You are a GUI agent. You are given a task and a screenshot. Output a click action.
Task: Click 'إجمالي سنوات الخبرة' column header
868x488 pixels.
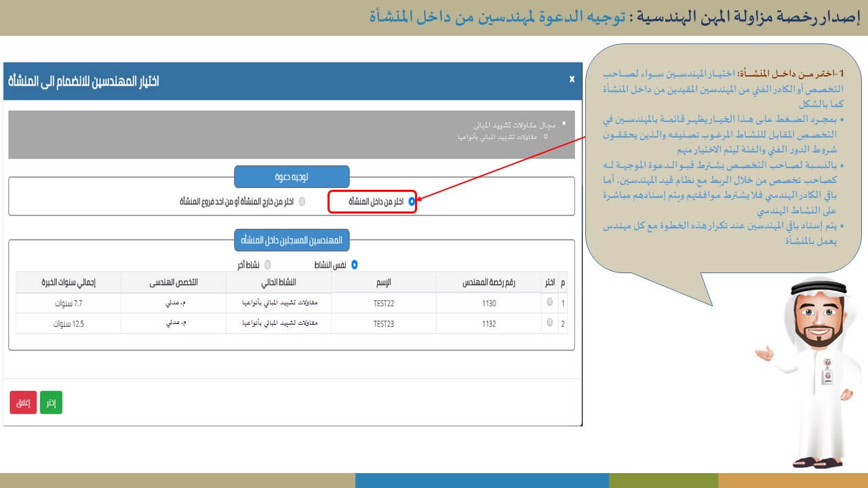tap(68, 282)
